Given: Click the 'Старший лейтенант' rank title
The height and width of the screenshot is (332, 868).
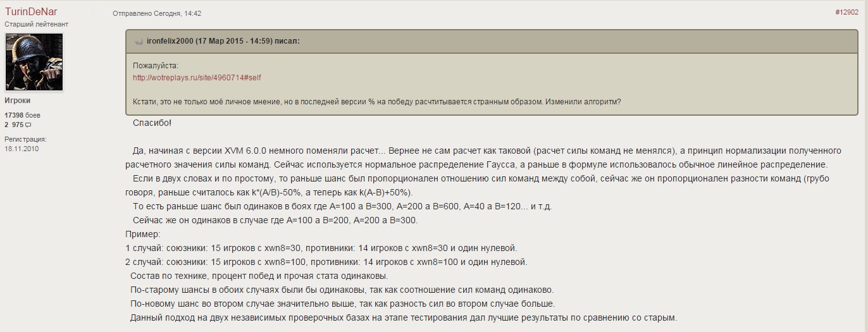Looking at the screenshot, I should click(37, 24).
